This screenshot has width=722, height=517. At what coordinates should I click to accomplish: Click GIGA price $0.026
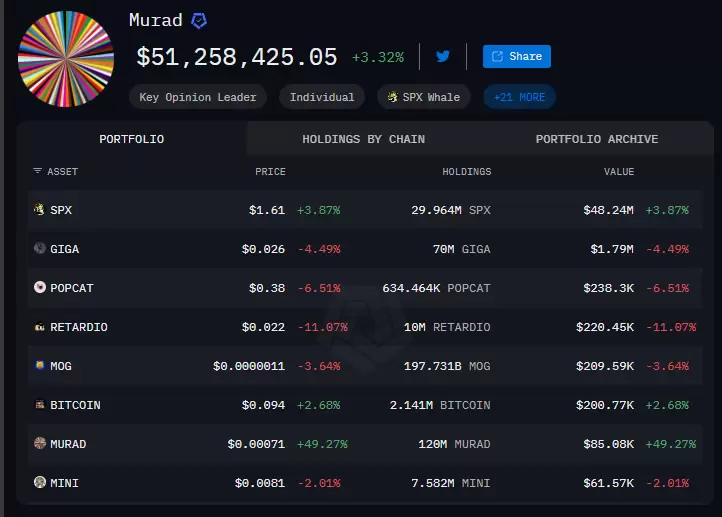click(263, 249)
